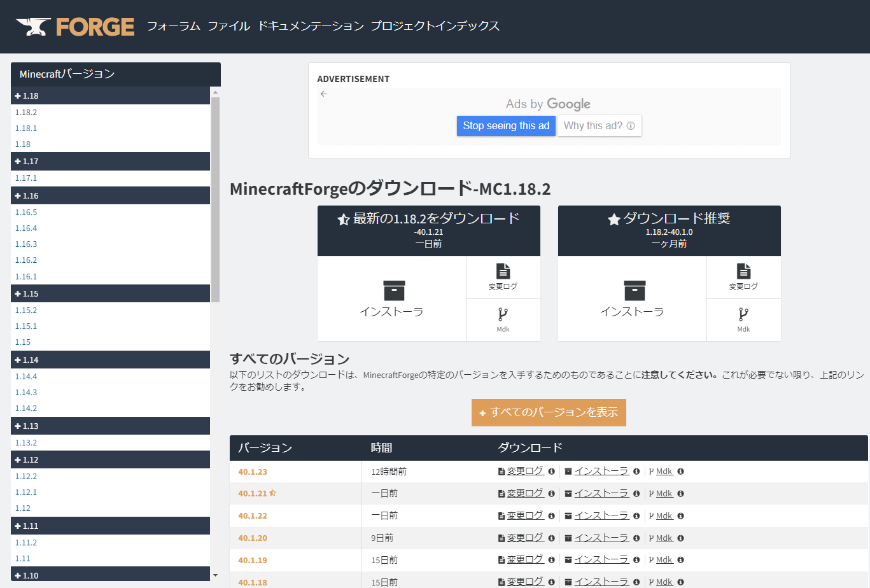Click installer box icon for latest 1.18.2
The width and height of the screenshot is (870, 588).
394,290
